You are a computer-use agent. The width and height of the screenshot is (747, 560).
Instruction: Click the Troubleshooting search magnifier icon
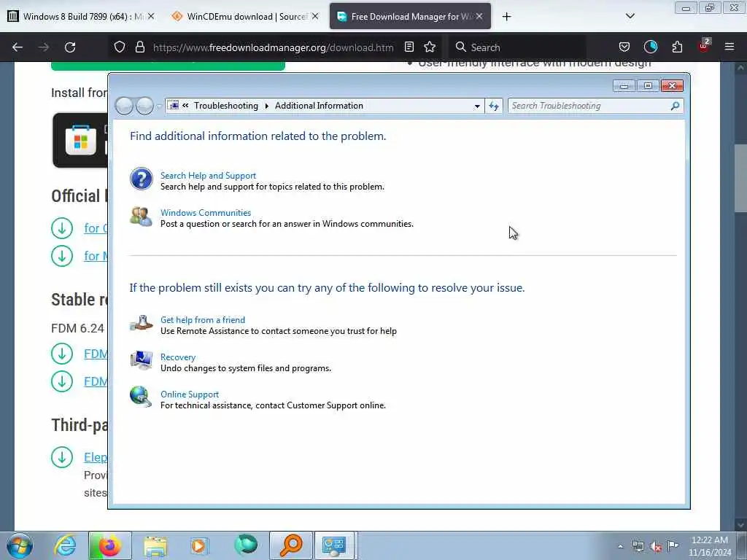pyautogui.click(x=675, y=106)
